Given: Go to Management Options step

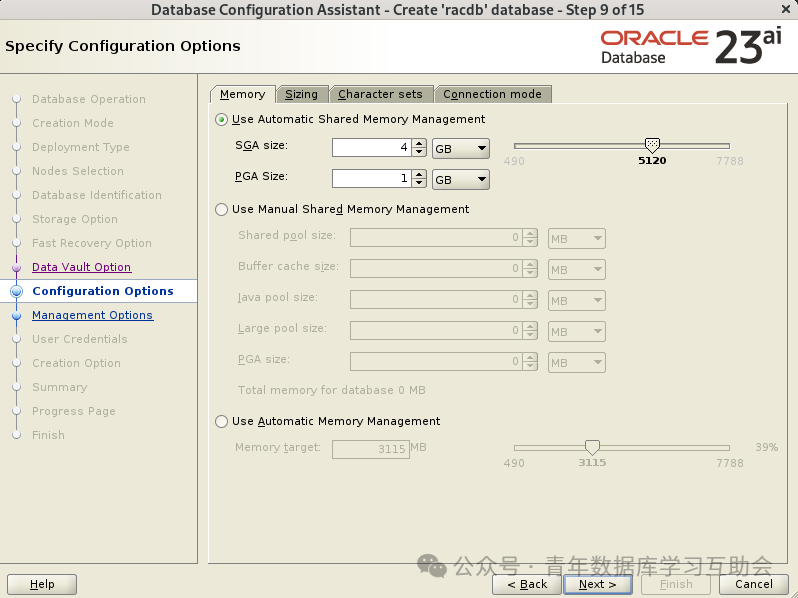Looking at the screenshot, I should pos(93,316).
